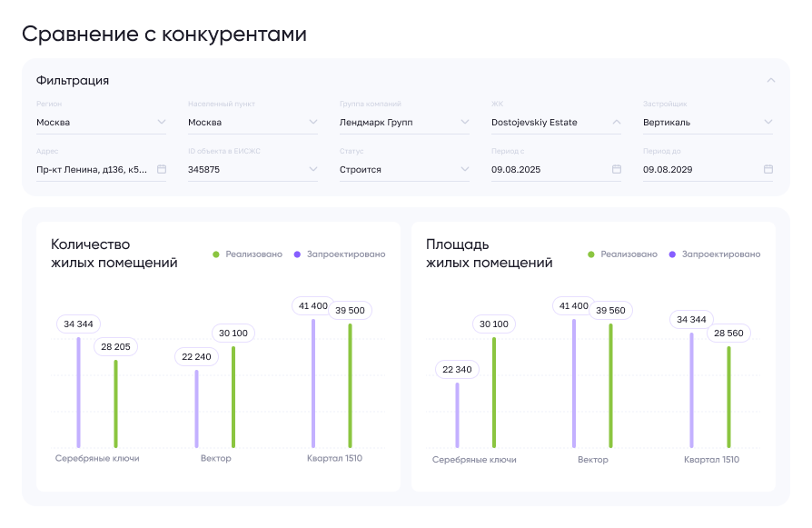812x528 pixels.
Task: Click the 28 560 value label
Action: [x=728, y=334]
